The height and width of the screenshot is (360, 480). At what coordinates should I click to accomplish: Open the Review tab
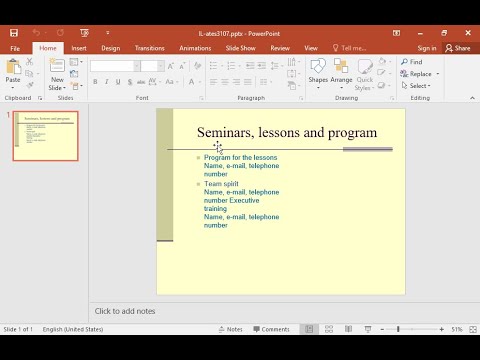(280, 48)
